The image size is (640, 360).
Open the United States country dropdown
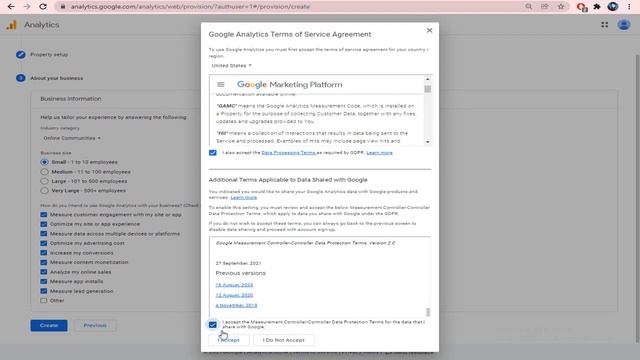(x=231, y=65)
